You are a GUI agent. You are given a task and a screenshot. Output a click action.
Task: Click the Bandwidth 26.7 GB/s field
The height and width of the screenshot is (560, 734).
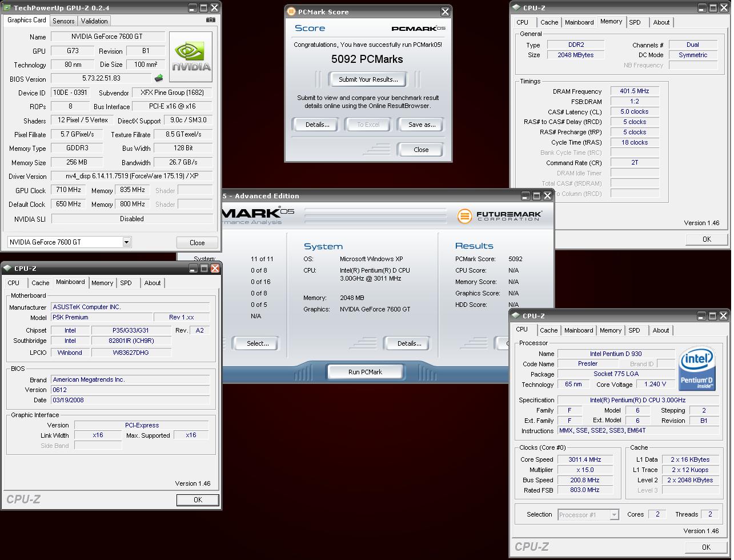pos(183,163)
